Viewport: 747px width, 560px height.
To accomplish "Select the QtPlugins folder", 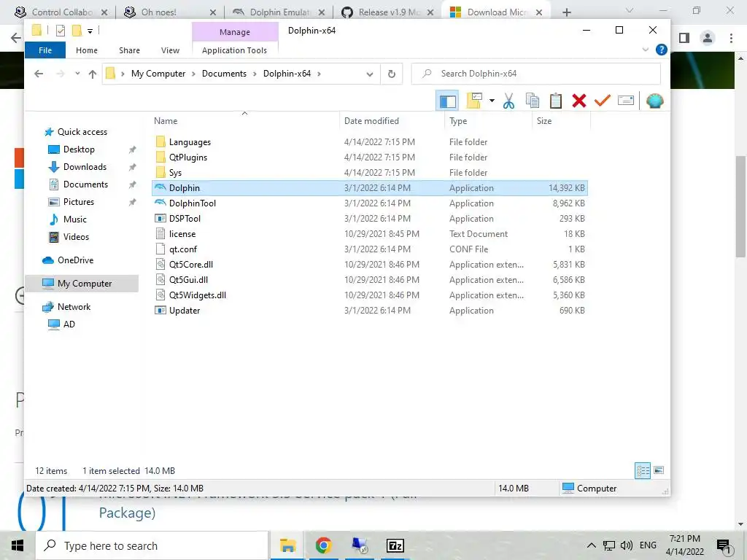I will click(370, 157).
